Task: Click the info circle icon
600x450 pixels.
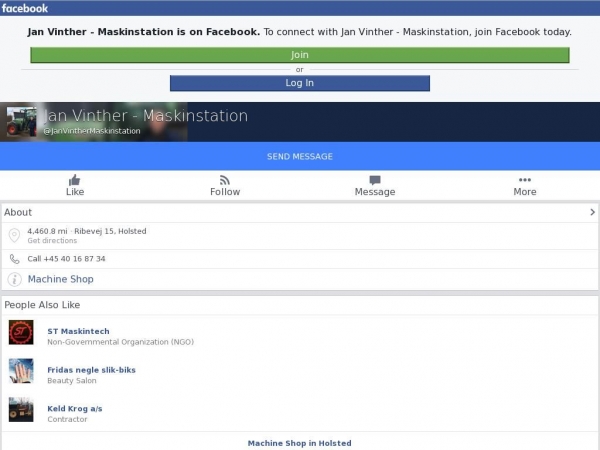Action: [15, 279]
